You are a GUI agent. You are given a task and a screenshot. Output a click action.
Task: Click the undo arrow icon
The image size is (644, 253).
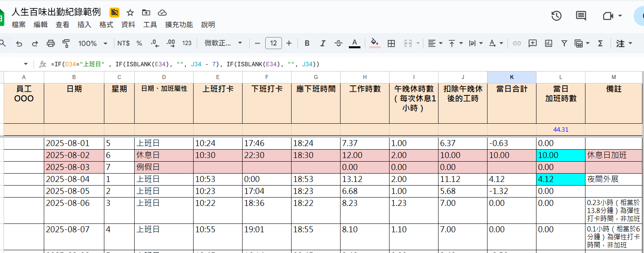tap(19, 43)
